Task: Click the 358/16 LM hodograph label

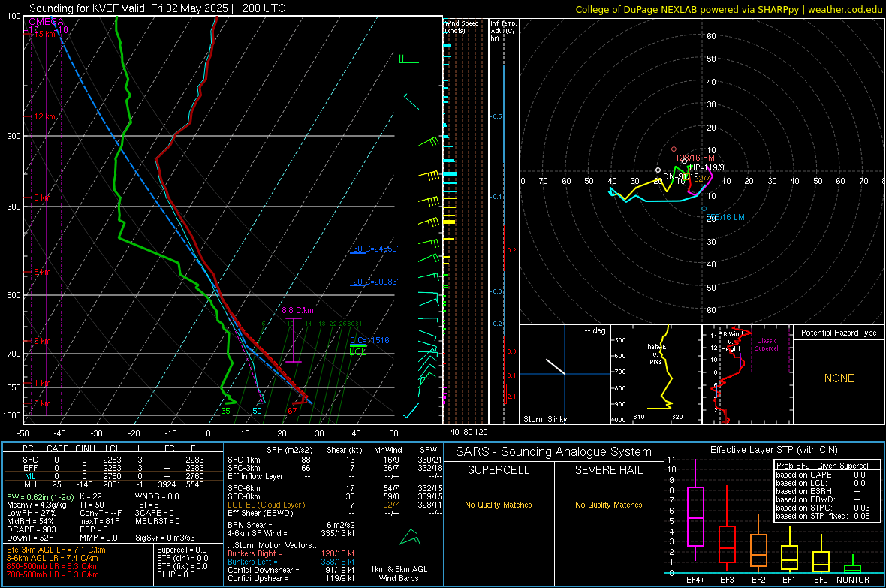Action: pyautogui.click(x=725, y=217)
